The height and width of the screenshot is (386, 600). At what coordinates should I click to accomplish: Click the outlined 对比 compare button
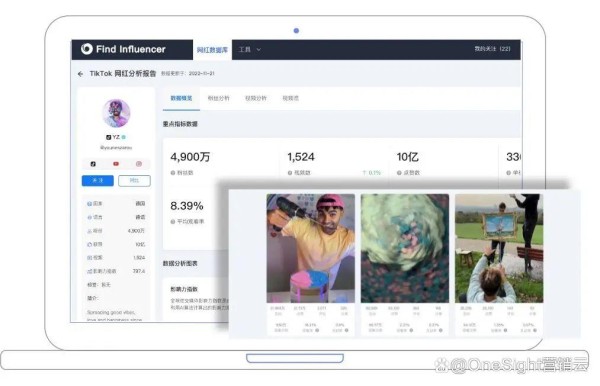pos(134,181)
